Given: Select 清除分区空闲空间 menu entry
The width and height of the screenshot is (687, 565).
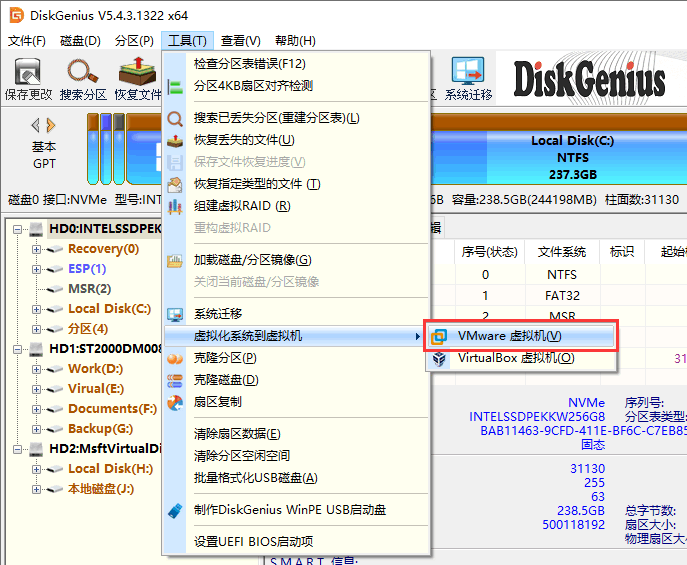Looking at the screenshot, I should click(296, 456).
